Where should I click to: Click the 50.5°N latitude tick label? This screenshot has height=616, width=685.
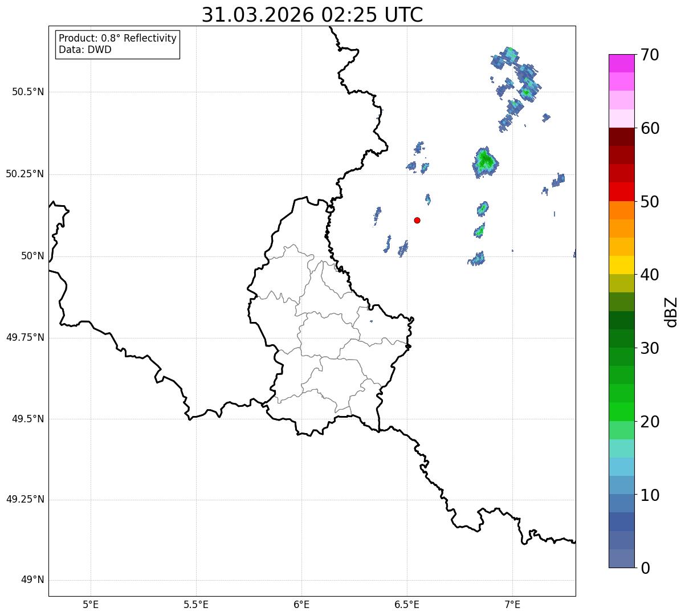tap(28, 92)
